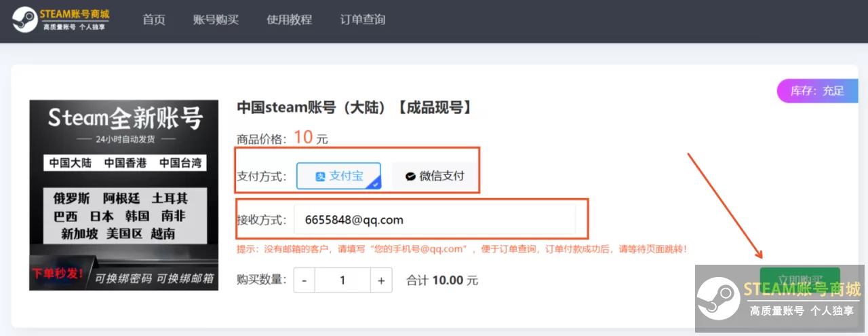Viewport: 868px width, 336px height.
Task: Click the 支付方式 label
Action: pyautogui.click(x=262, y=176)
